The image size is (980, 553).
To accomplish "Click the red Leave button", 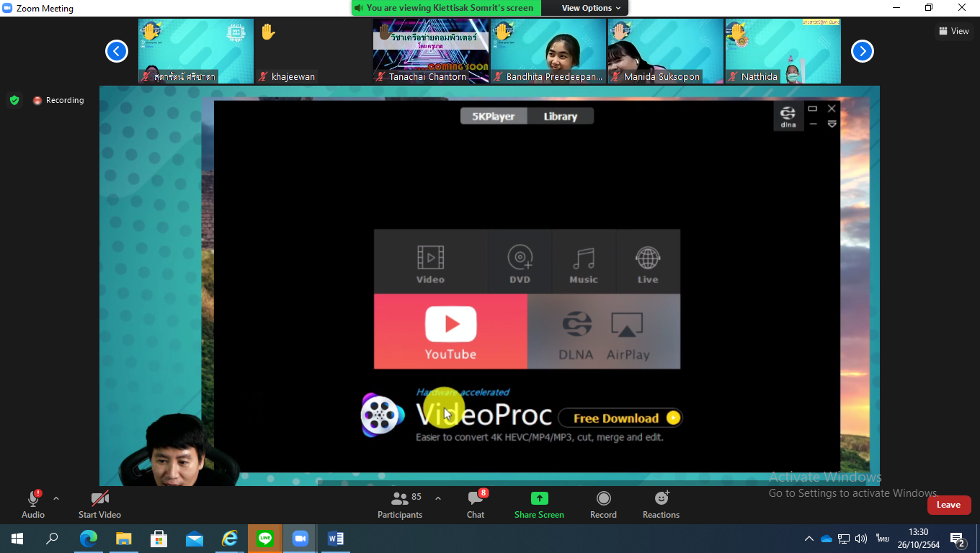I will point(949,505).
